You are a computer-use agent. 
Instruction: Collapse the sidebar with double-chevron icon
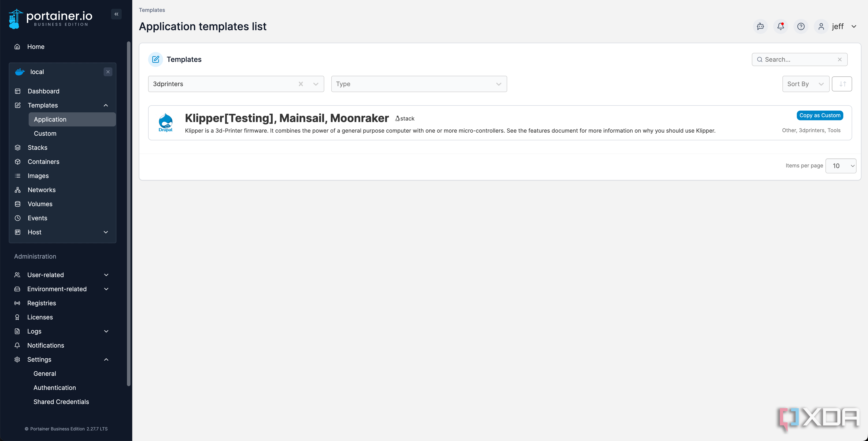(116, 14)
